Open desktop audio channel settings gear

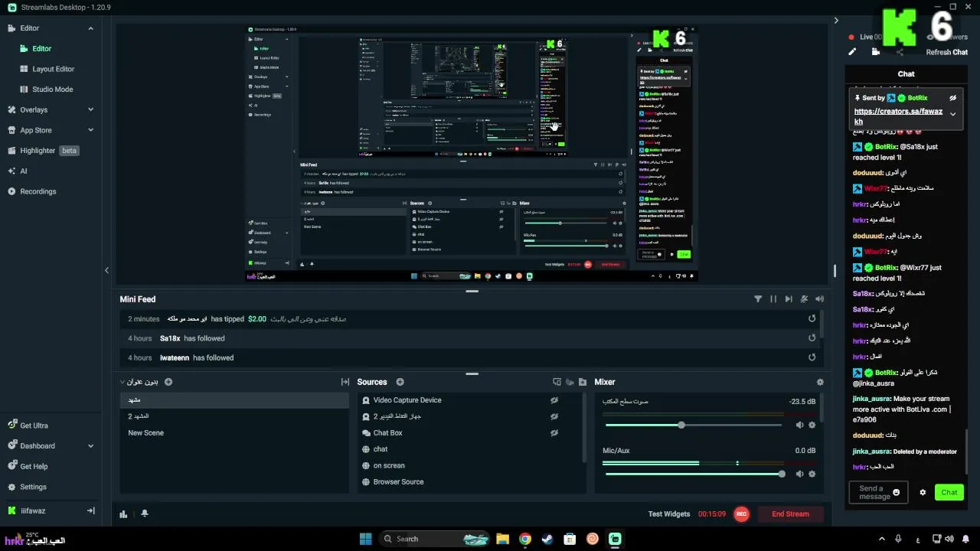coord(812,425)
